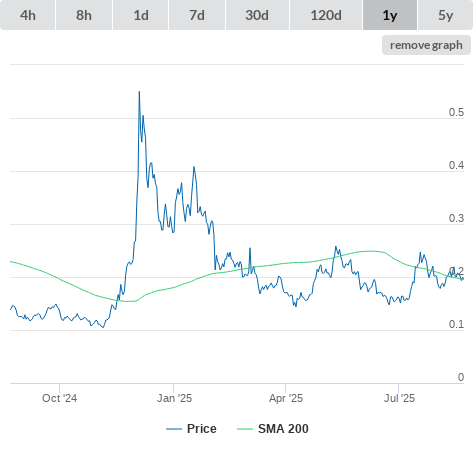Click the price peak above 0.5
474x455 pixels.
139,92
